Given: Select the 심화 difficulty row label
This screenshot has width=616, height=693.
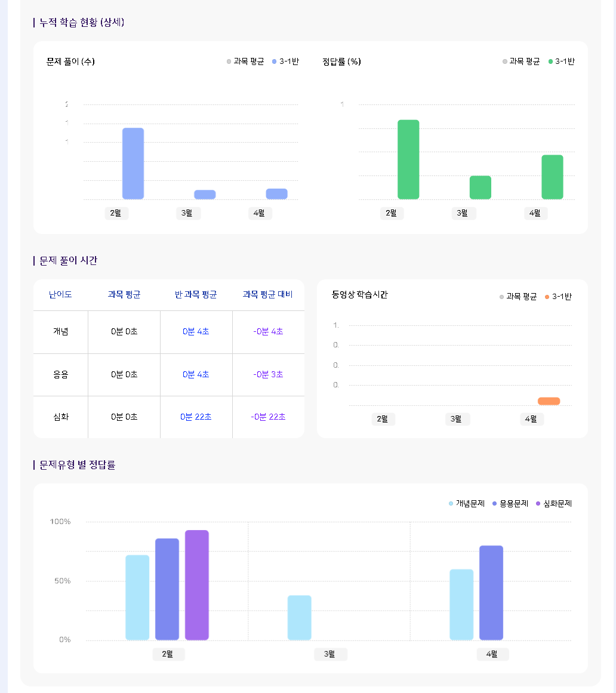Looking at the screenshot, I should click(61, 417).
